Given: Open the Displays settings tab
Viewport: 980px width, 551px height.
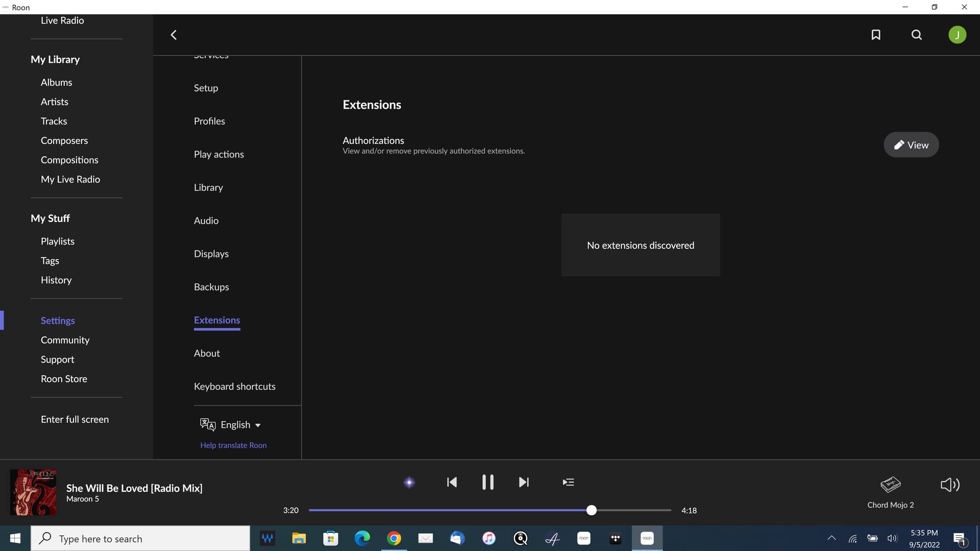Looking at the screenshot, I should pos(211,254).
